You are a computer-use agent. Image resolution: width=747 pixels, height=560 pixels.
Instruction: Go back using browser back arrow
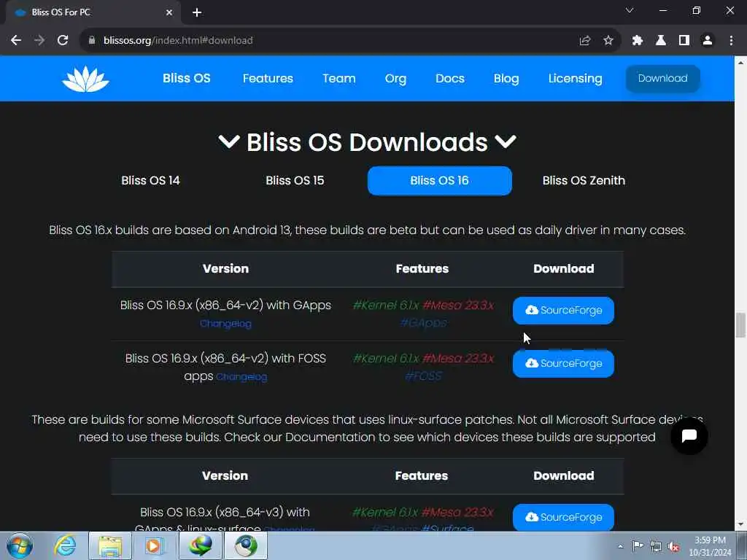(16, 41)
